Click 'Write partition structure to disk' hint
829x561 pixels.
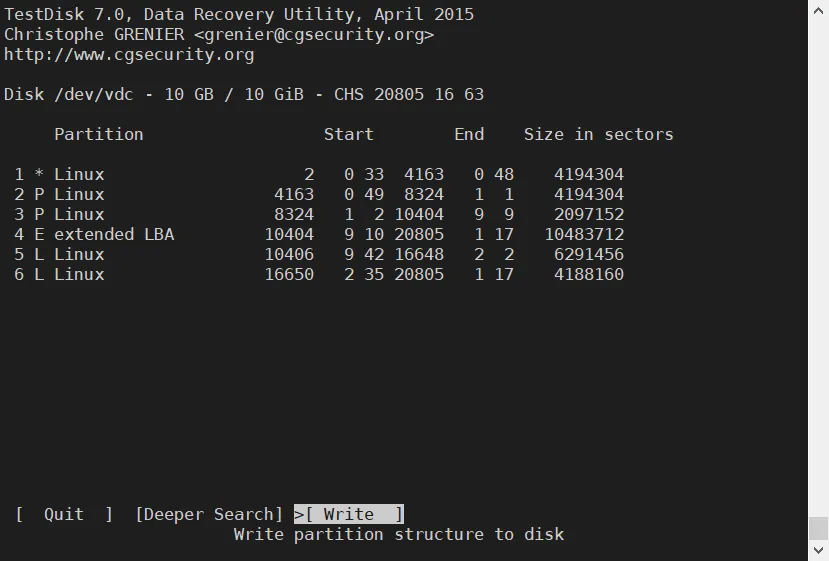[x=399, y=534]
